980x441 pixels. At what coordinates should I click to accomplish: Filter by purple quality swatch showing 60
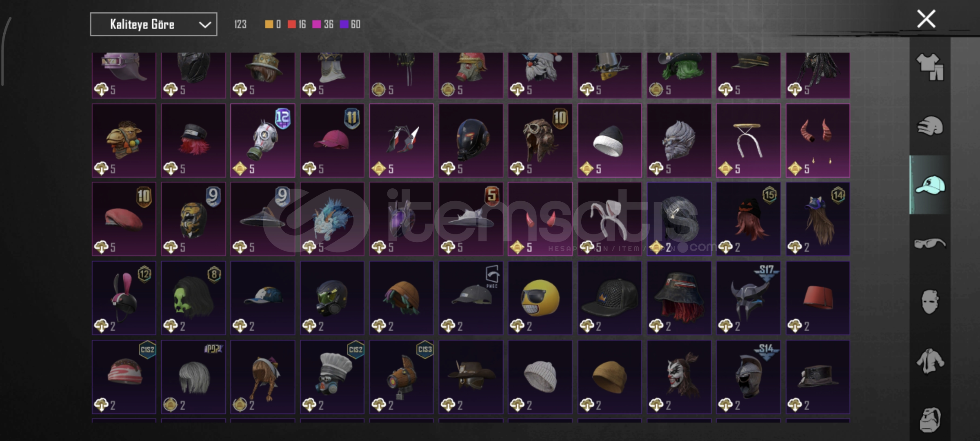(344, 24)
